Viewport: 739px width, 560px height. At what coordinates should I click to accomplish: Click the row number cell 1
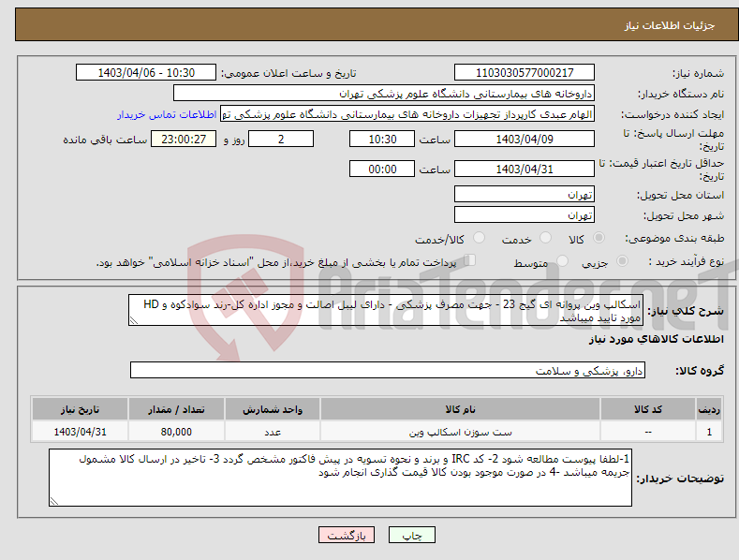[x=709, y=432]
